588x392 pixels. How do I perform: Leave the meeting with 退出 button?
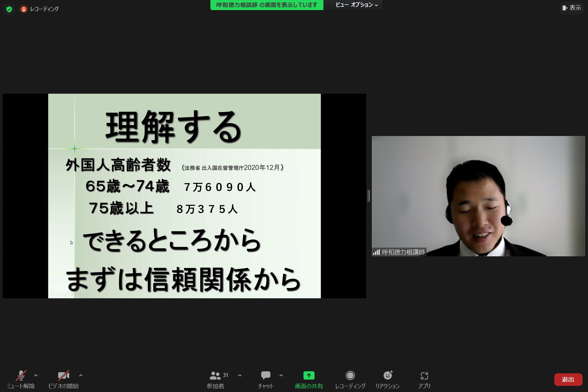point(568,379)
